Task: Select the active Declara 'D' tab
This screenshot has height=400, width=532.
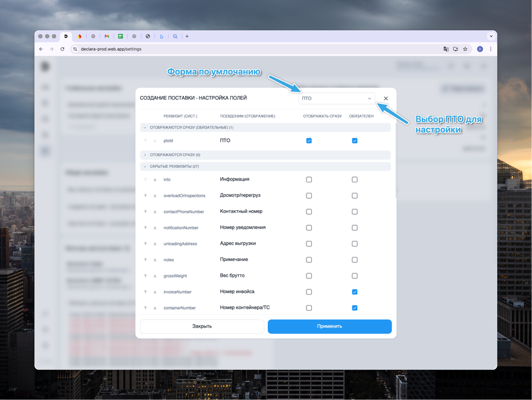Action: click(66, 36)
